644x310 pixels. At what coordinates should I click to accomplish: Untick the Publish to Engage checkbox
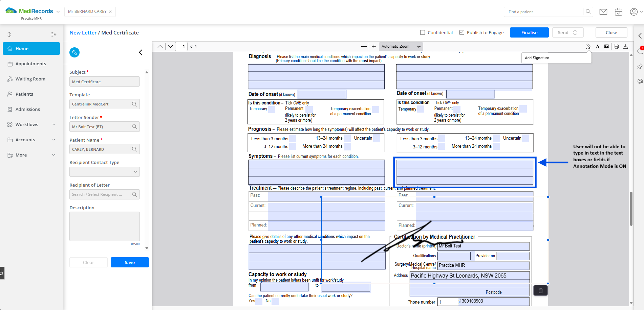pyautogui.click(x=462, y=32)
